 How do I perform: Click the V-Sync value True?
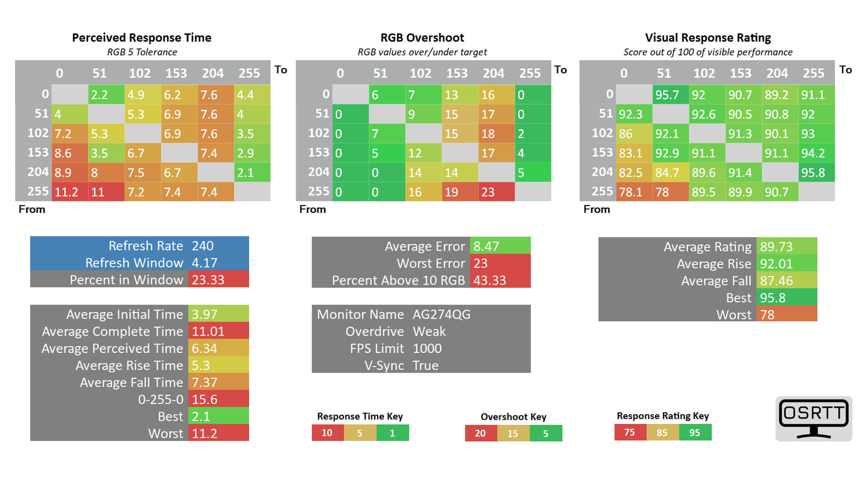tap(425, 366)
